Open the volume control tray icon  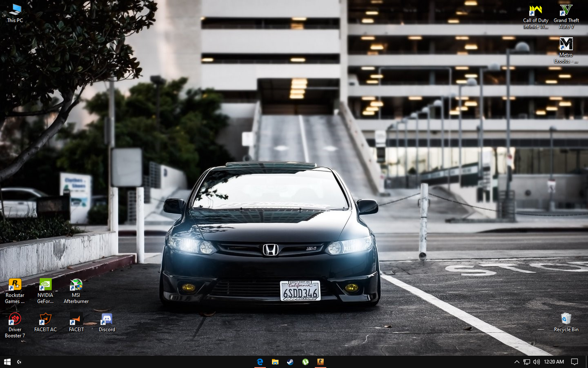(x=537, y=362)
